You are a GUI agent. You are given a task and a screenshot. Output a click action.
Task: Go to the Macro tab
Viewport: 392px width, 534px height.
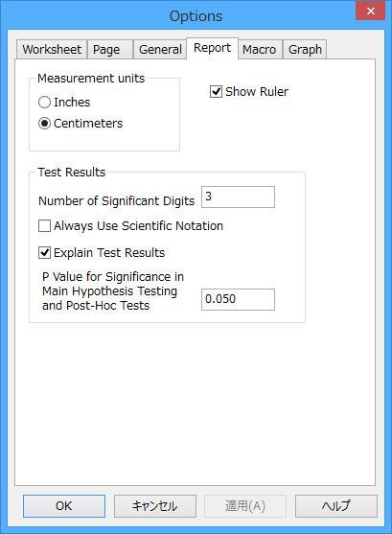pos(260,50)
